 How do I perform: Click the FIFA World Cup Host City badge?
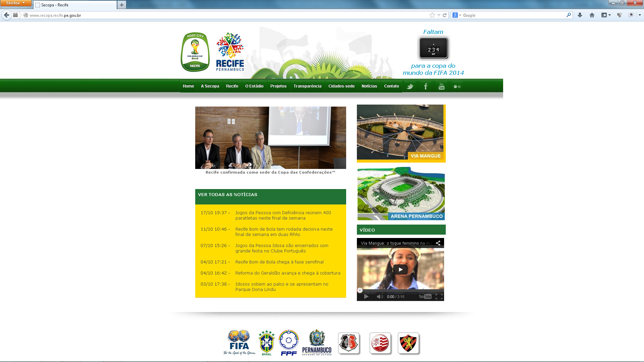195,52
